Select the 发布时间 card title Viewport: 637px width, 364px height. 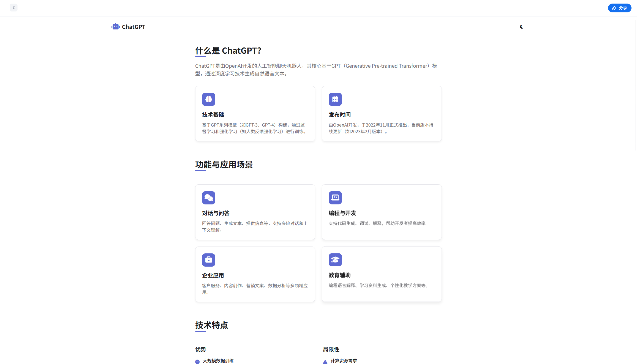coord(339,115)
